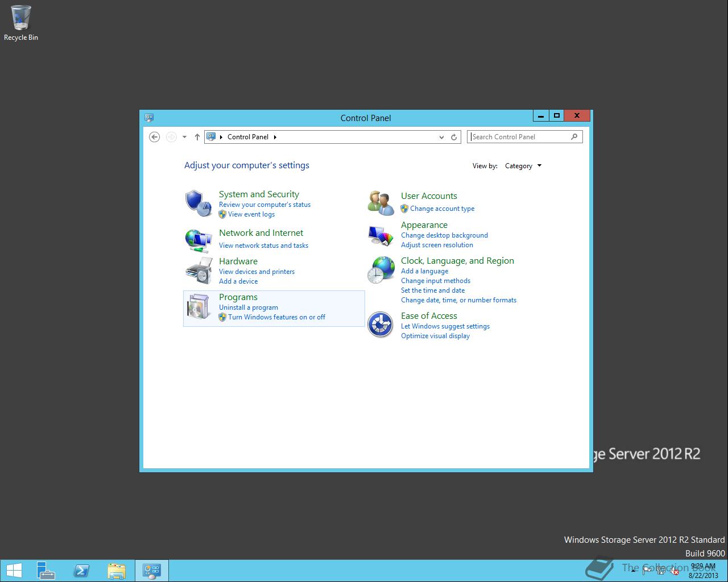Click the Control Panel title bar icon
Screen dimensions: 728x582
click(x=149, y=118)
